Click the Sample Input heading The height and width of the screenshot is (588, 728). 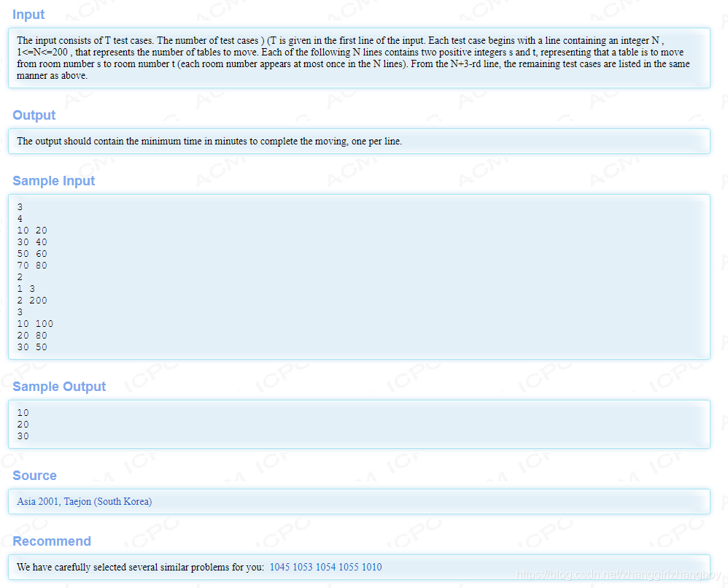(53, 181)
